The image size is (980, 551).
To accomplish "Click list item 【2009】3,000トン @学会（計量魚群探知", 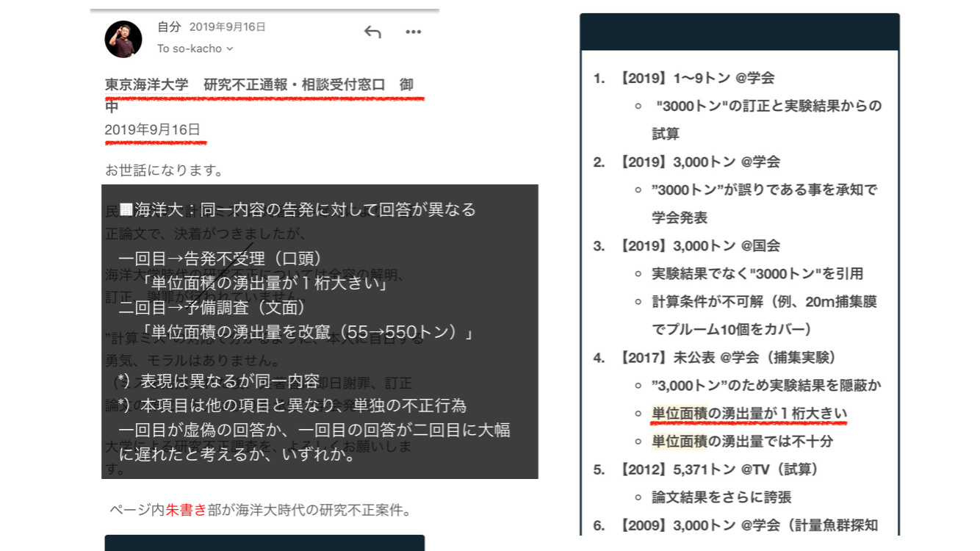I will point(748,525).
